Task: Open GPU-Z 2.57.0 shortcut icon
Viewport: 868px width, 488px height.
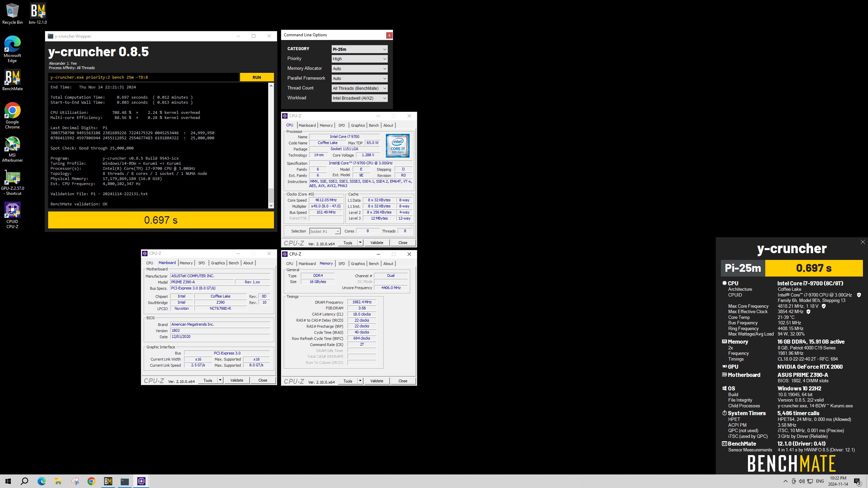Action: click(13, 182)
